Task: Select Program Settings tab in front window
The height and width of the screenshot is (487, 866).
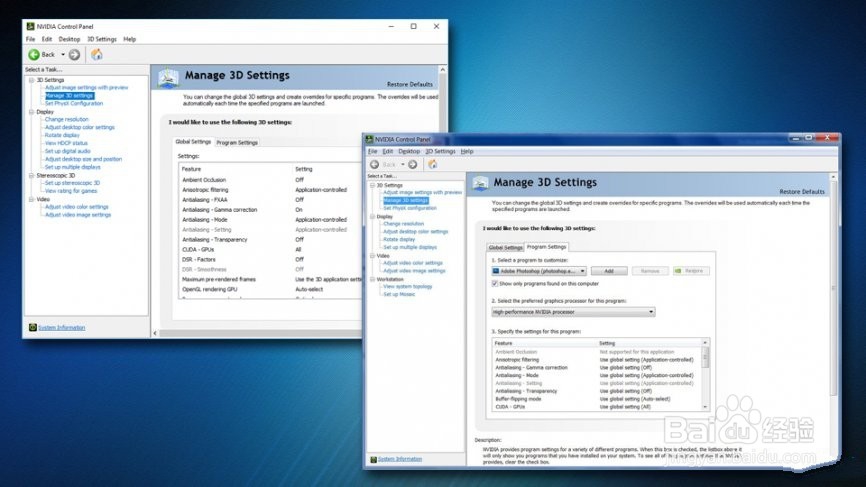Action: pos(546,247)
